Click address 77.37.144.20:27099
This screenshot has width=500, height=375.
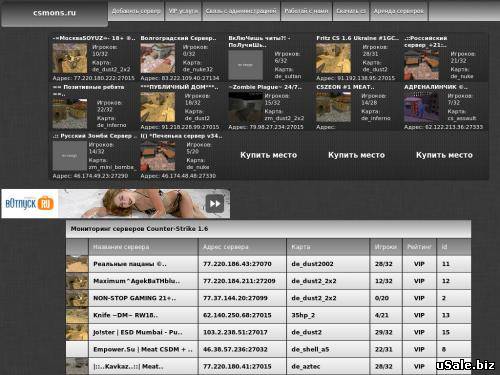coord(235,298)
